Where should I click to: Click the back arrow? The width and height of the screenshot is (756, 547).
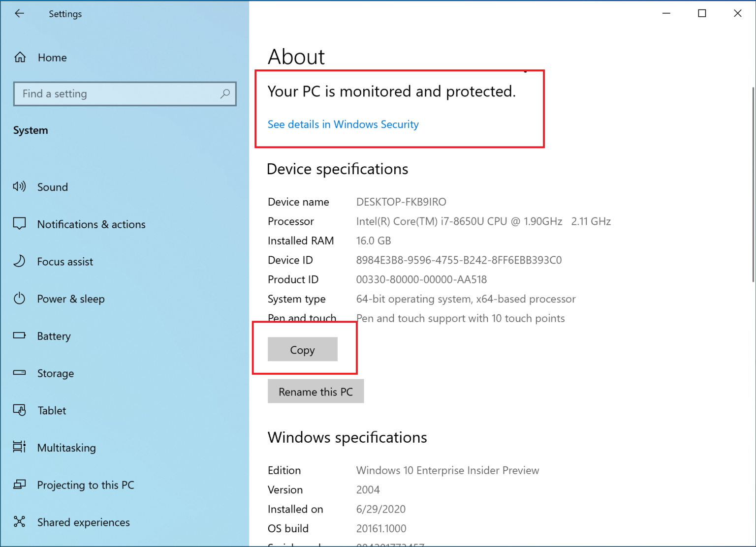(20, 13)
